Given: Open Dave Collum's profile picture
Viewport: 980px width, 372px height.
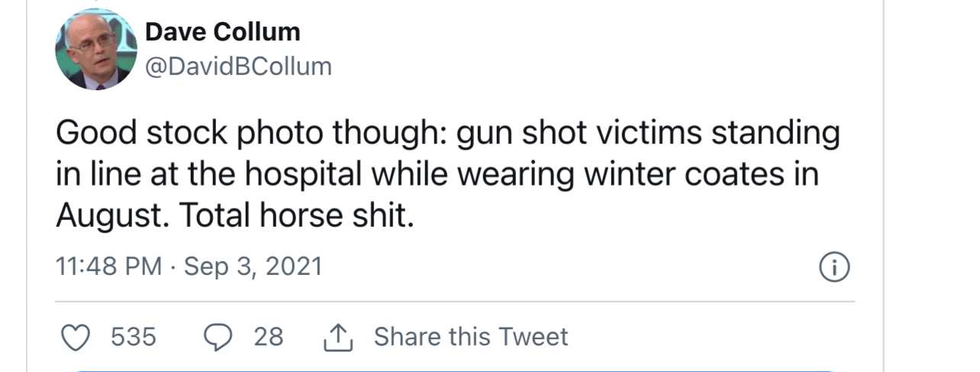Looking at the screenshot, I should 95,50.
